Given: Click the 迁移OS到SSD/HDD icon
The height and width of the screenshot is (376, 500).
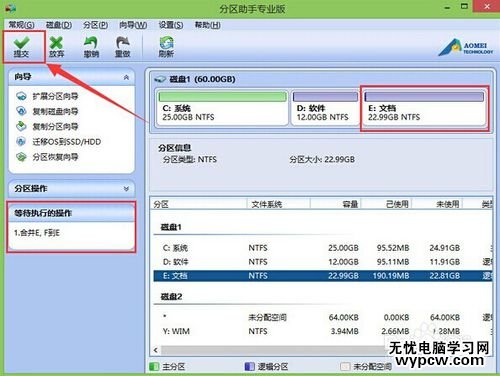Looking at the screenshot, I should (x=21, y=142).
